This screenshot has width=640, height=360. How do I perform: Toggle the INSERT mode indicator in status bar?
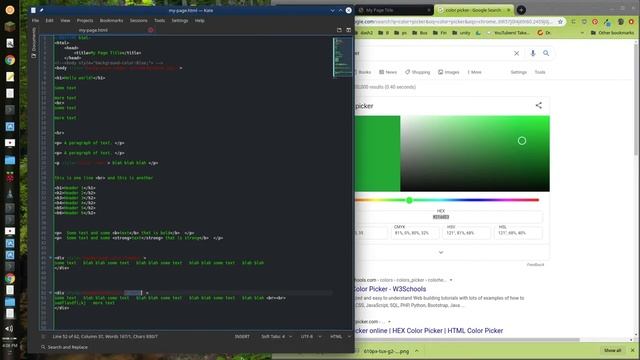coord(242,337)
